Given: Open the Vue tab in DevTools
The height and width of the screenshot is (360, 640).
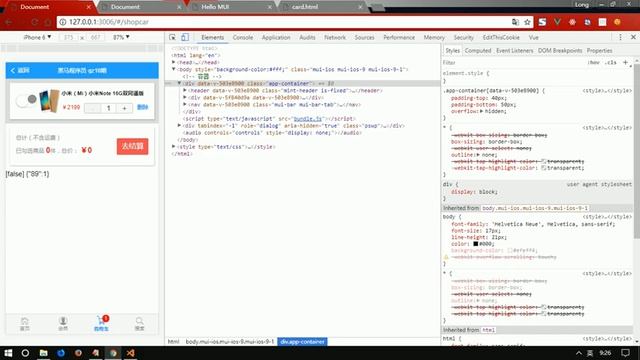Looking at the screenshot, I should (534, 37).
